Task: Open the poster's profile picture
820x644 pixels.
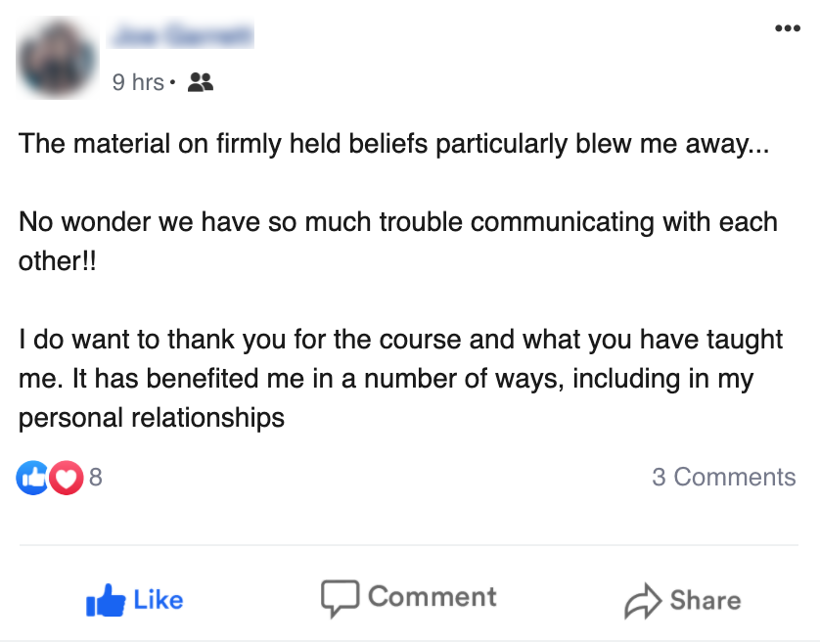Action: click(57, 58)
